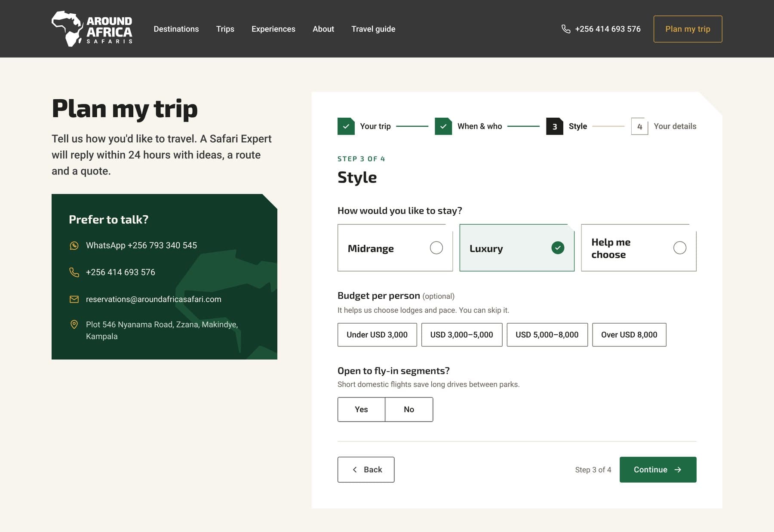Answer No to fly-in segments
774x532 pixels.
pyautogui.click(x=409, y=410)
